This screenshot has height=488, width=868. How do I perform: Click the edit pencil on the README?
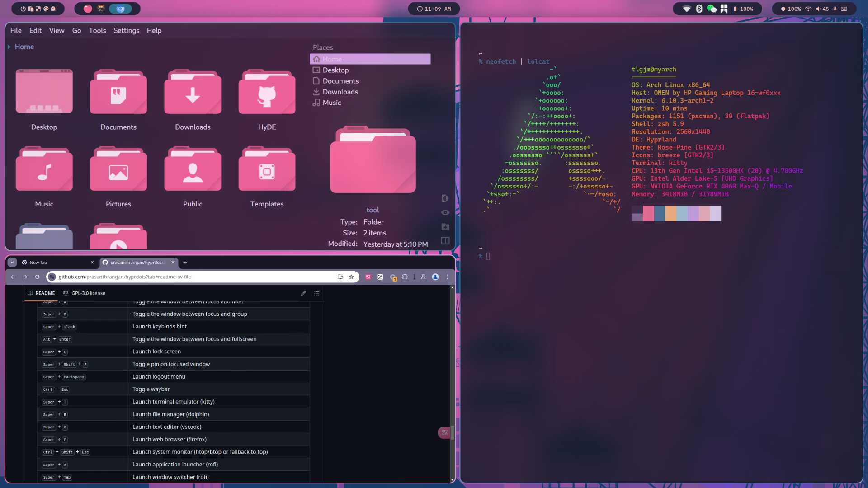(303, 293)
